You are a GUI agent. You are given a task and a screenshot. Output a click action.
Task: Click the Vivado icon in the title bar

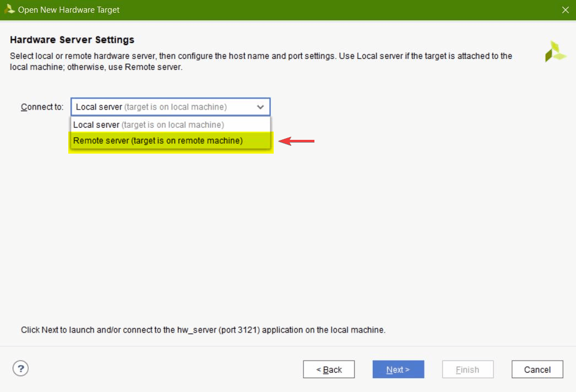pyautogui.click(x=9, y=9)
